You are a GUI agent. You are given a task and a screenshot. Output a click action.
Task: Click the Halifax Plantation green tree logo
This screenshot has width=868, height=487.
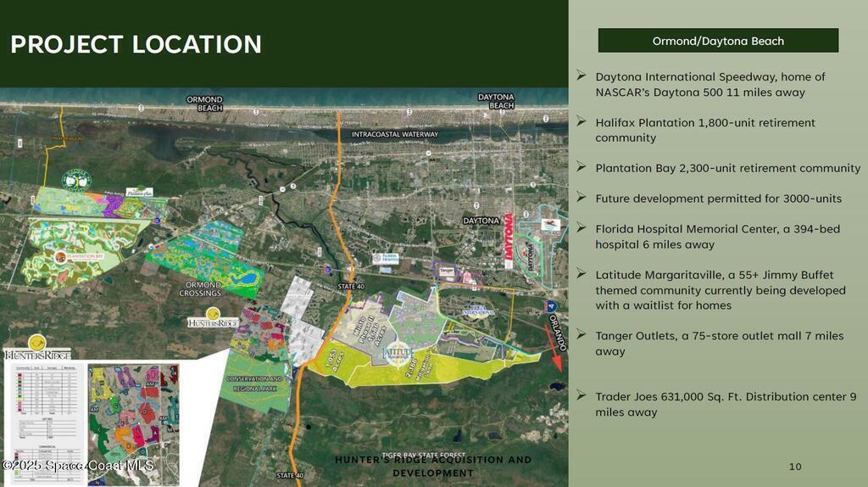(76, 181)
